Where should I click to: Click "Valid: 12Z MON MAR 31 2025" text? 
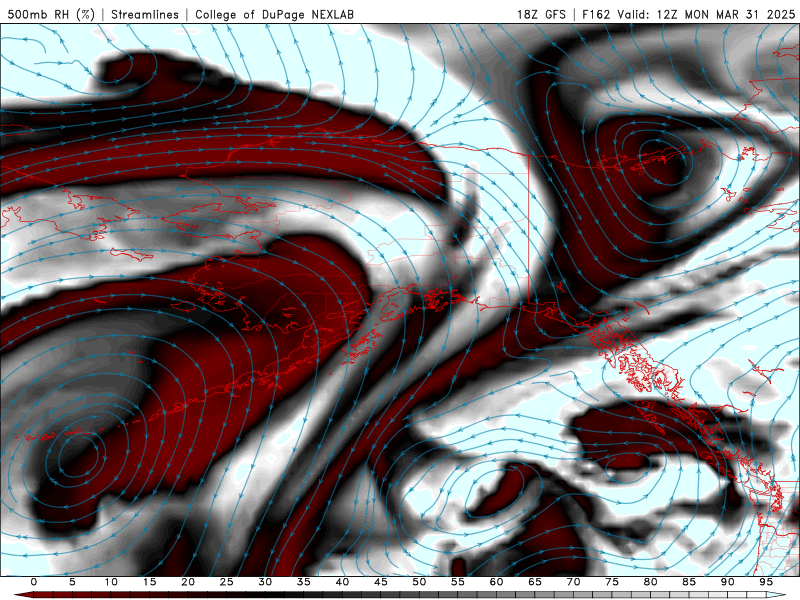pyautogui.click(x=706, y=14)
